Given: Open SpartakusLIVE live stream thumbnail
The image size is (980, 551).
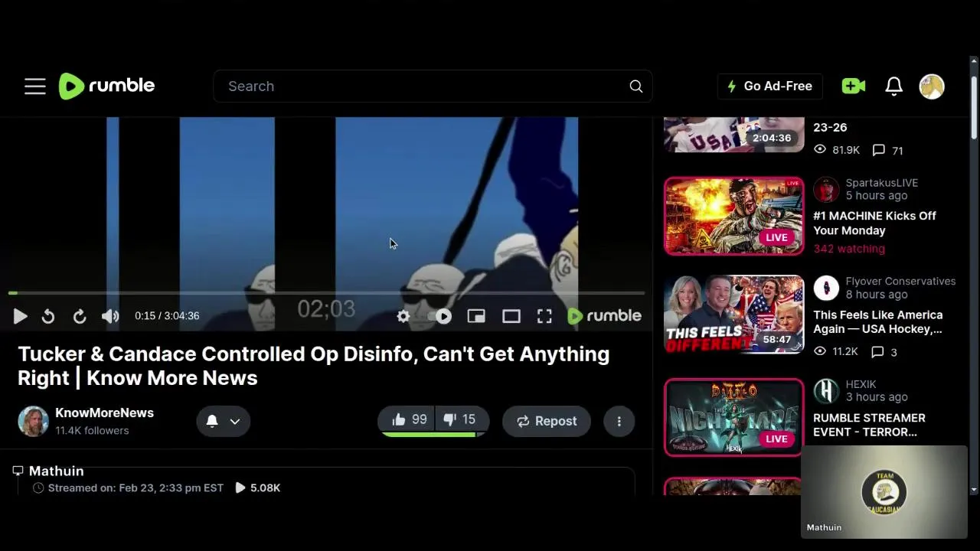Looking at the screenshot, I should 734,216.
